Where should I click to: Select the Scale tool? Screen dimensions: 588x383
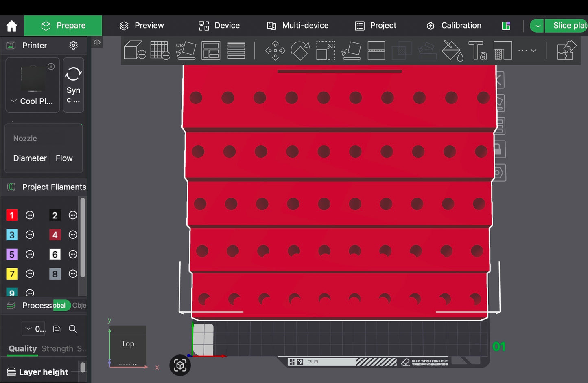click(x=326, y=51)
